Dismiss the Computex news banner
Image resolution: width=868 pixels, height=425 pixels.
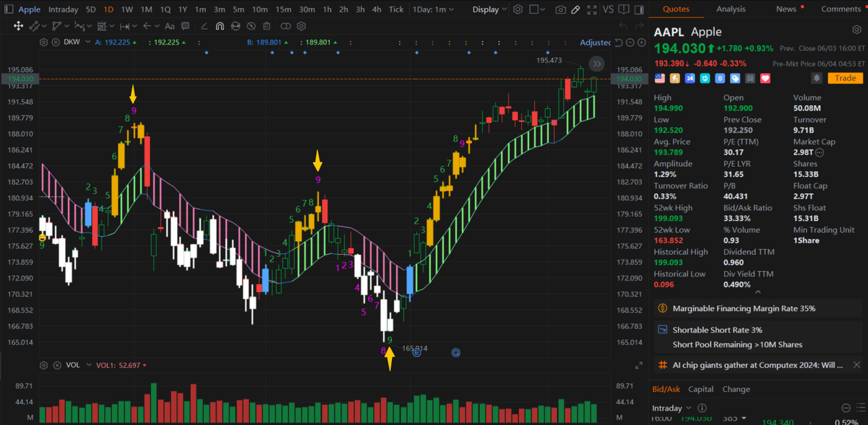click(x=856, y=365)
